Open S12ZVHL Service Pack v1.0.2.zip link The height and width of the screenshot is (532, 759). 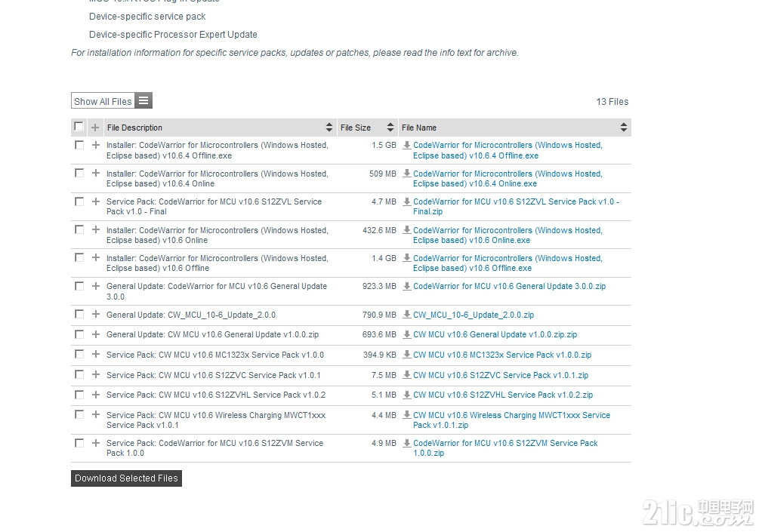(502, 395)
